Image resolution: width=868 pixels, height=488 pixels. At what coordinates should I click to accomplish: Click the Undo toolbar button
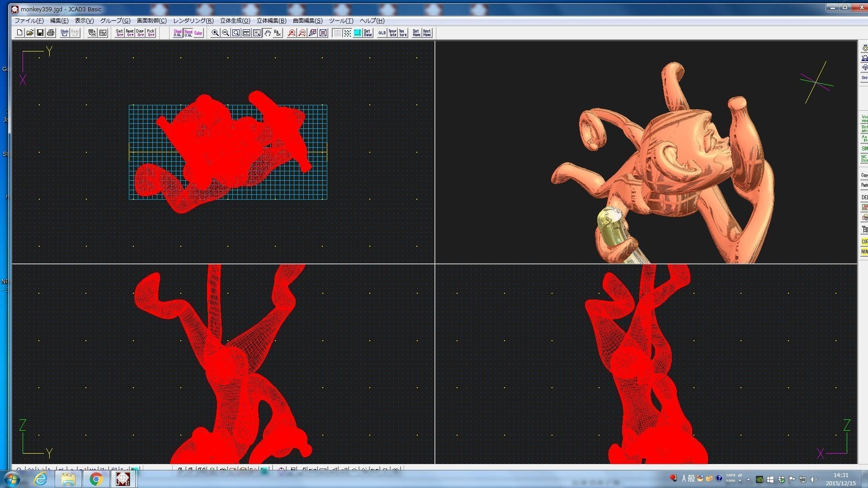click(64, 33)
